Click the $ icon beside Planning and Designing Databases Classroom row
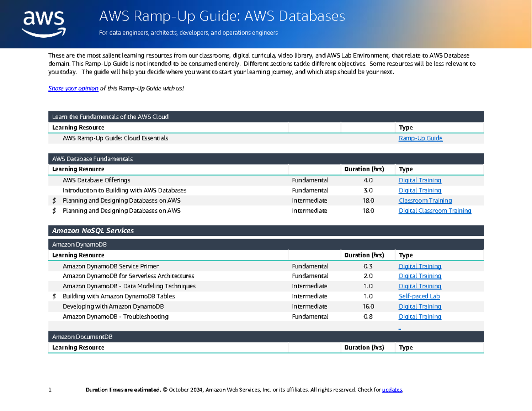The image size is (532, 411). (54, 200)
